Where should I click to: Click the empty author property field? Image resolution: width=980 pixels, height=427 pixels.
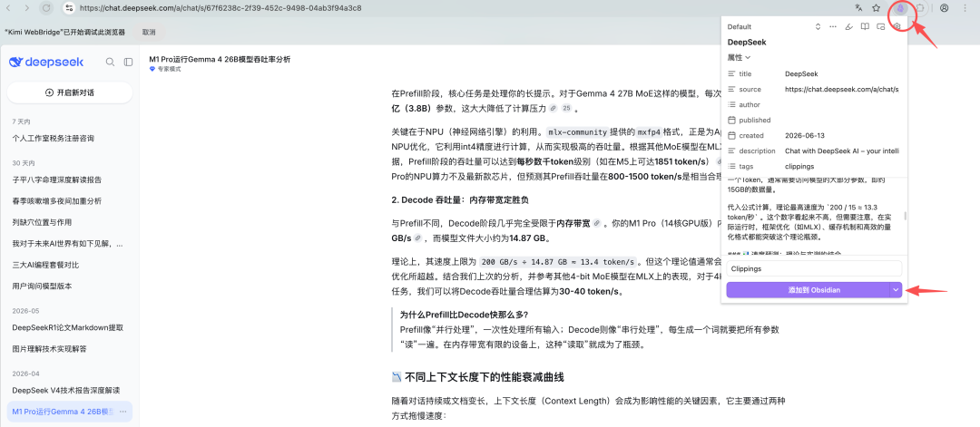point(843,105)
